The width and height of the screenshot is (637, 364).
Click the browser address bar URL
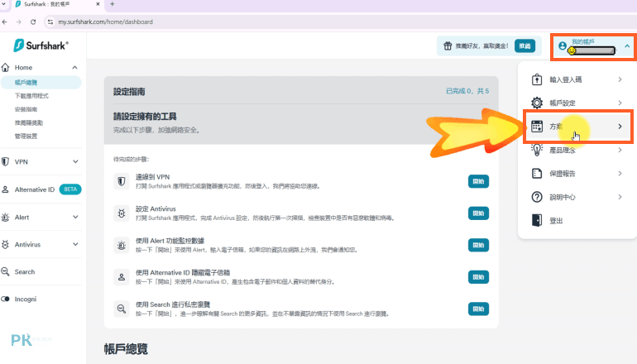click(x=105, y=22)
